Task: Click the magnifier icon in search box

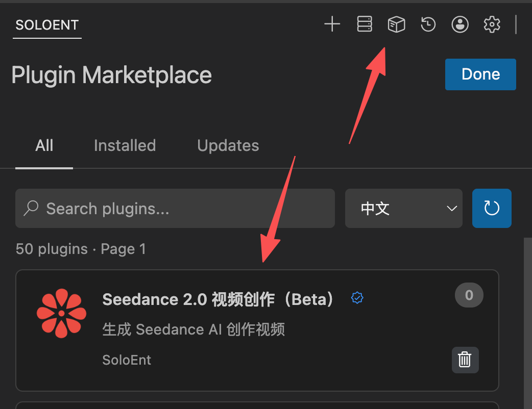Action: [x=31, y=208]
